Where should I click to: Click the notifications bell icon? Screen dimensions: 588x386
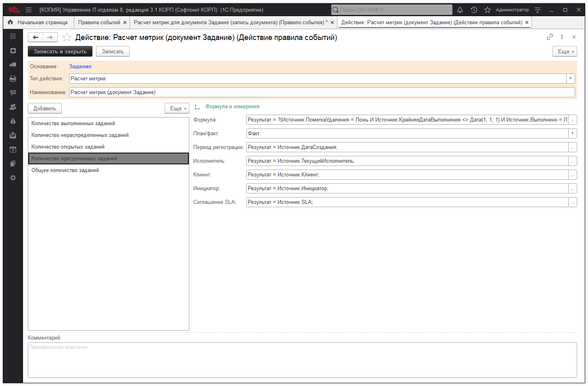tap(460, 10)
